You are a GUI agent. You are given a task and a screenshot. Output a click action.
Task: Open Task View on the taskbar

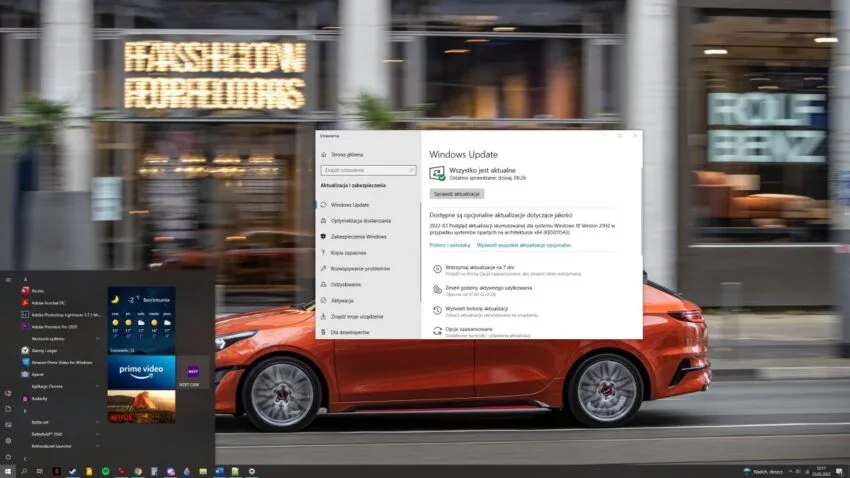pos(40,471)
